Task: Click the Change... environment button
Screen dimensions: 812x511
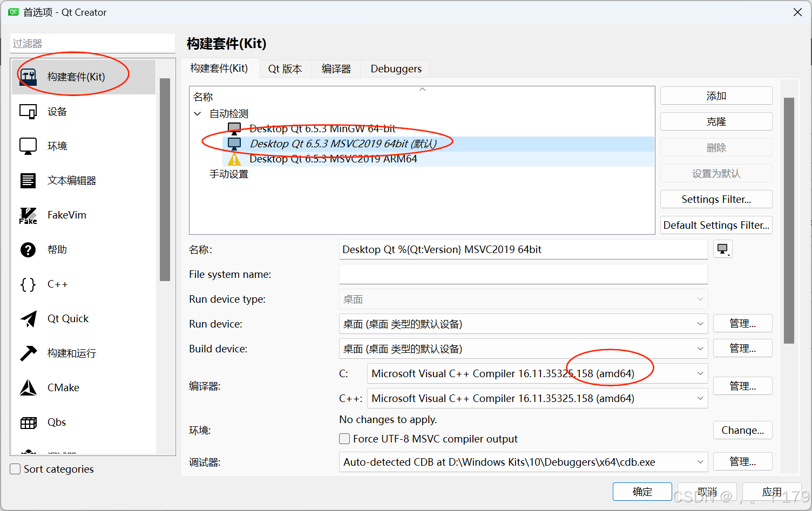Action: pyautogui.click(x=742, y=430)
